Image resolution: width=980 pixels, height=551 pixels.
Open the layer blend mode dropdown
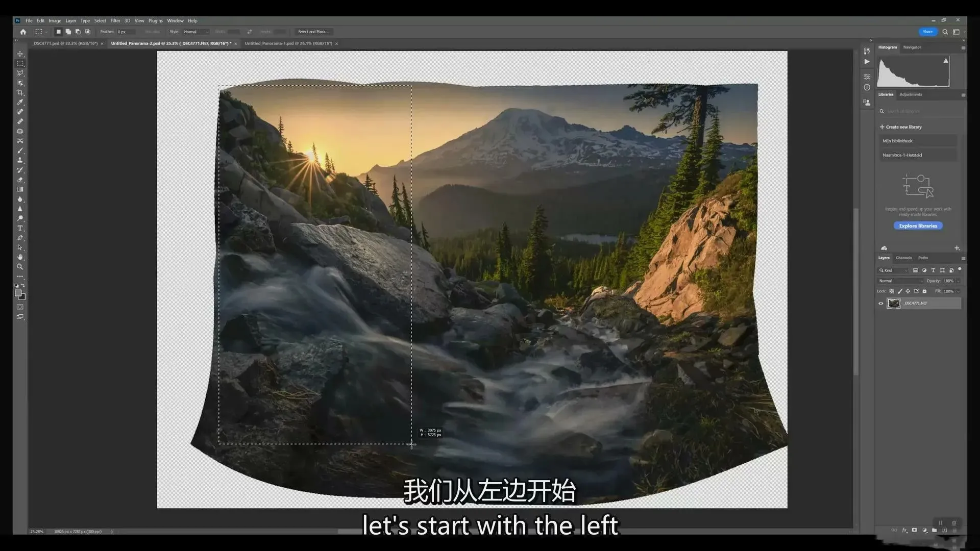click(900, 281)
